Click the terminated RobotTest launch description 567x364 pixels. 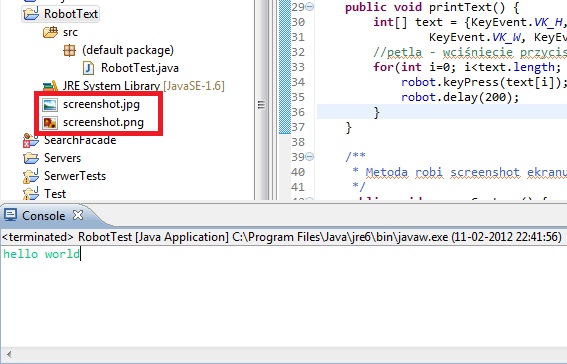(x=282, y=237)
